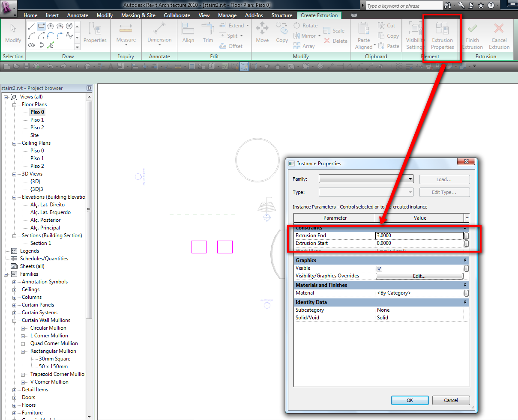Select Section 1 in project browser
518x420 pixels.
point(41,243)
